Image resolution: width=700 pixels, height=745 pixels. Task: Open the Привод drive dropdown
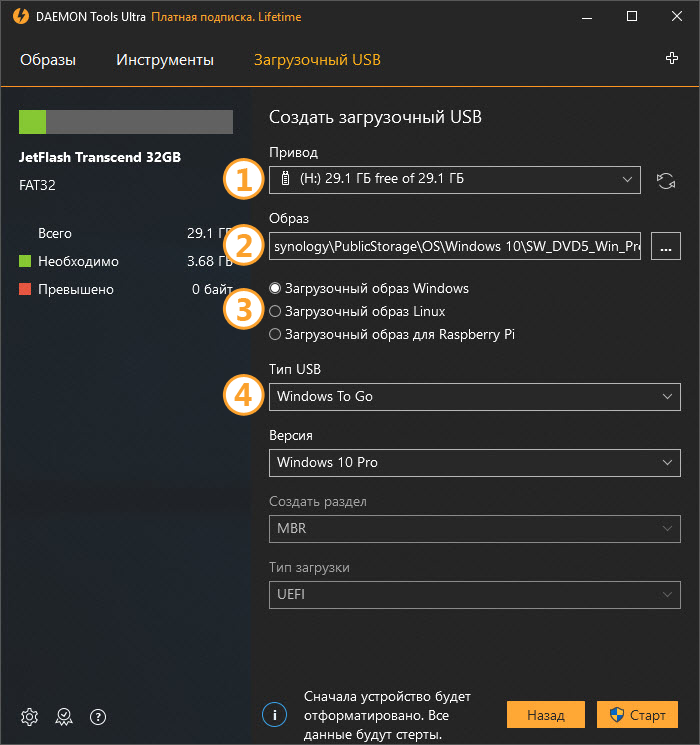click(x=455, y=180)
